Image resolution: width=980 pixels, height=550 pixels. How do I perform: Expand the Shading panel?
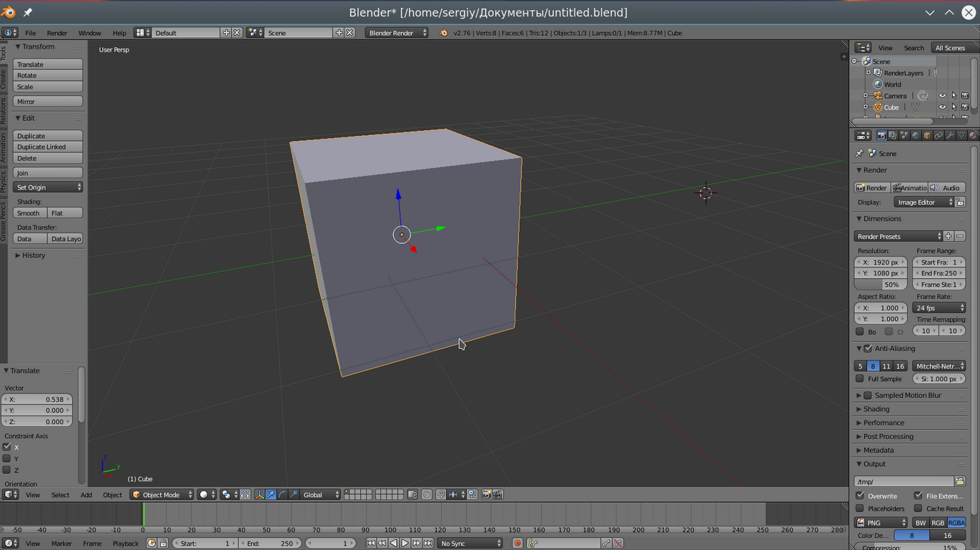876,409
